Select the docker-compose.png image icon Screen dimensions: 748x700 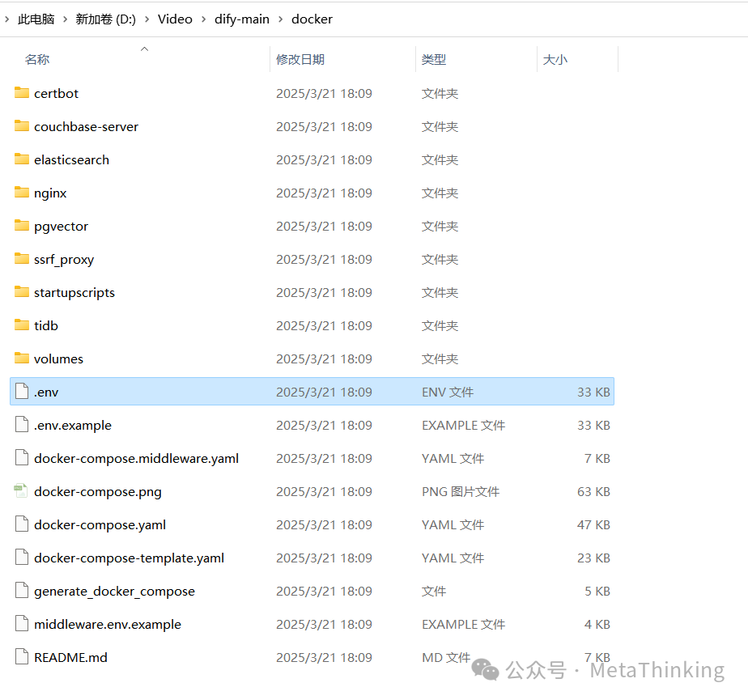20,490
